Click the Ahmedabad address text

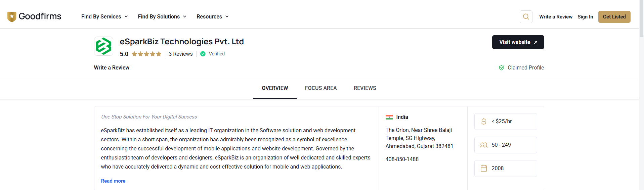[x=419, y=138]
